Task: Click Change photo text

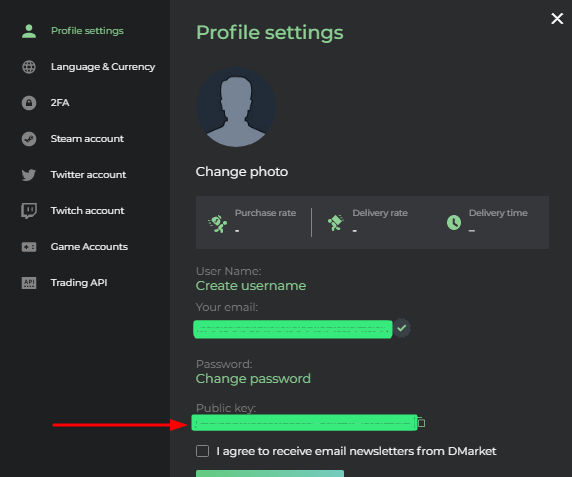Action: click(x=242, y=171)
